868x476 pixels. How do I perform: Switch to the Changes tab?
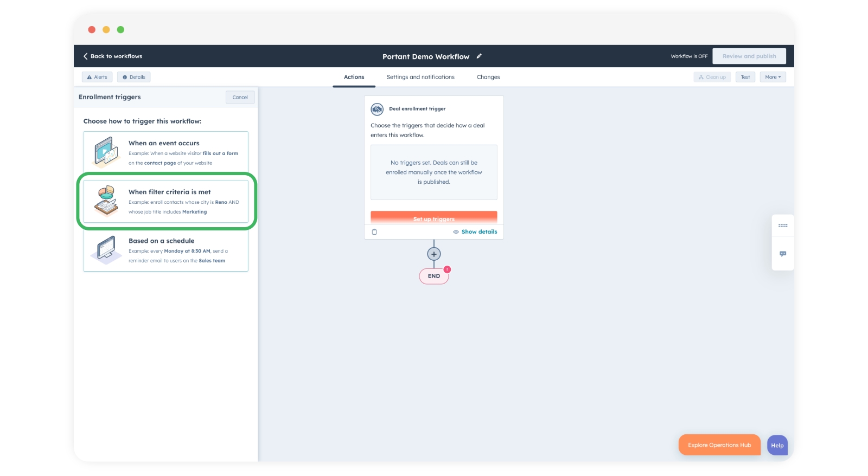pyautogui.click(x=488, y=77)
